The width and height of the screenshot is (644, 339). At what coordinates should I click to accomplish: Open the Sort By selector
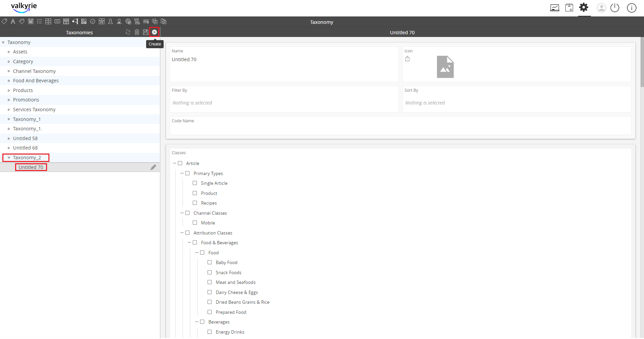[517, 99]
